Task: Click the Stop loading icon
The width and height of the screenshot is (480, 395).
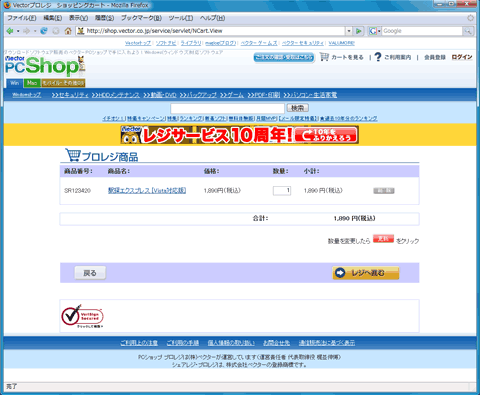Action: click(x=56, y=31)
